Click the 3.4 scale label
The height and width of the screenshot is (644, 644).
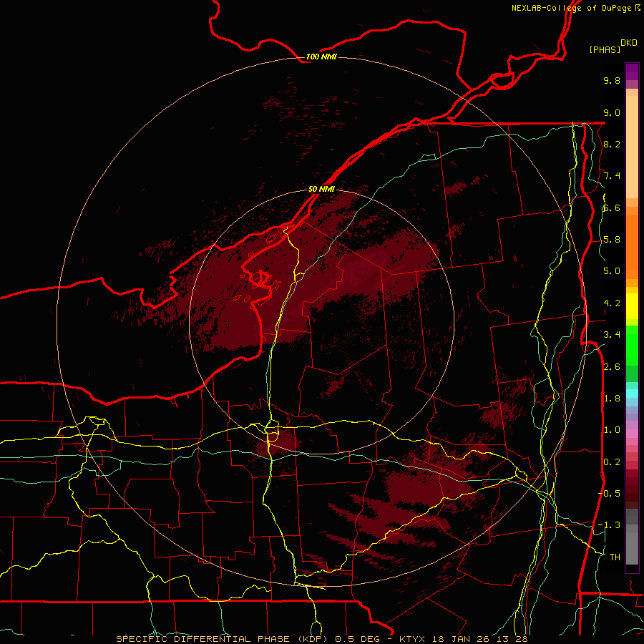(x=612, y=335)
